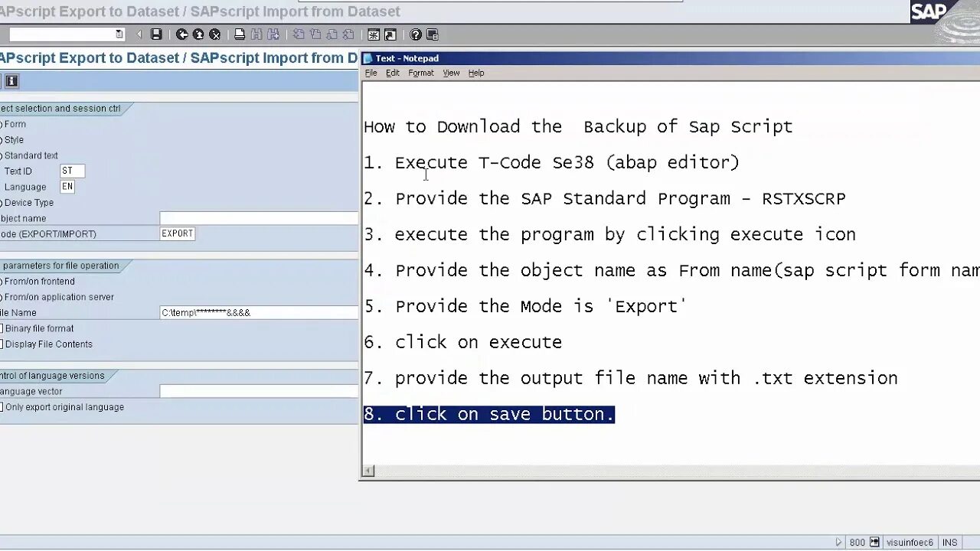Click the Text ID field ST
The width and height of the screenshot is (980, 551).
[72, 171]
